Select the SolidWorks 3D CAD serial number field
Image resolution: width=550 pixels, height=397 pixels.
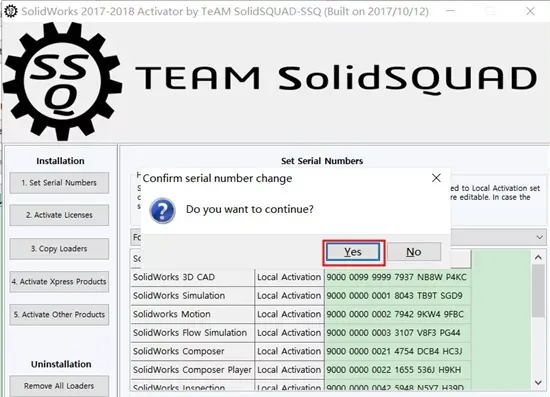pos(397,277)
